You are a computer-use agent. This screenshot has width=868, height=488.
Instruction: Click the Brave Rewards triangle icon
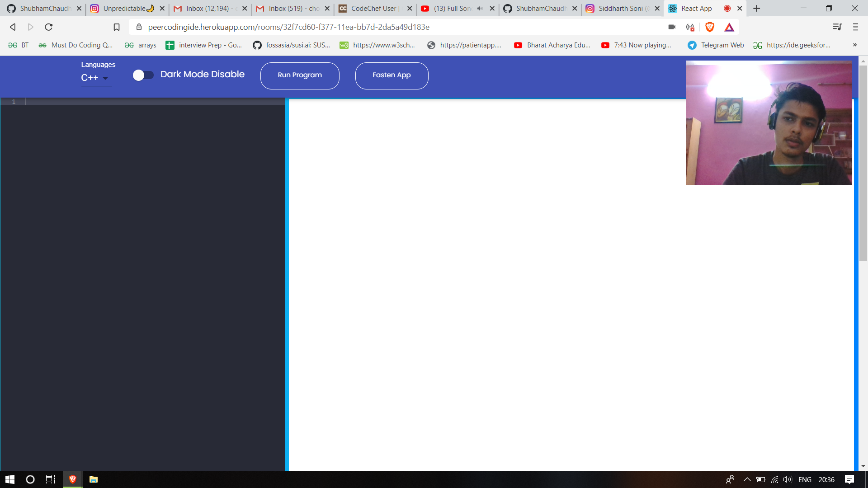click(x=729, y=27)
